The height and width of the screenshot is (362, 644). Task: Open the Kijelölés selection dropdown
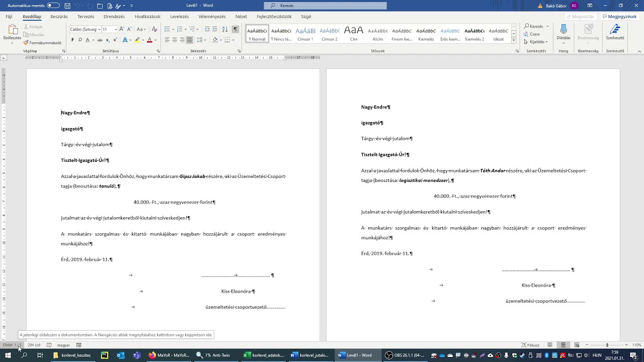point(536,42)
